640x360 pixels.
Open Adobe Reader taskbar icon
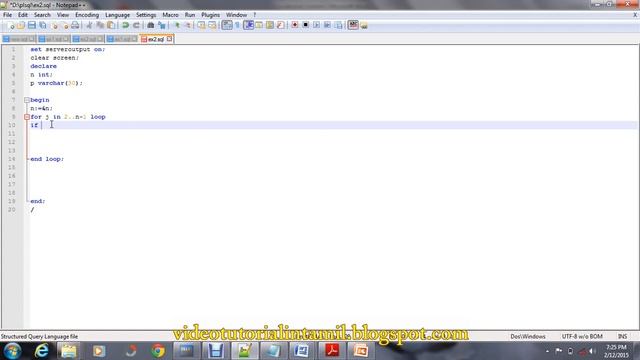click(332, 351)
